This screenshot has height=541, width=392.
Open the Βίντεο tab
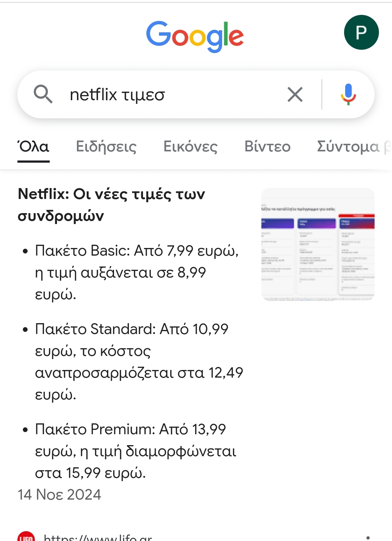click(267, 147)
